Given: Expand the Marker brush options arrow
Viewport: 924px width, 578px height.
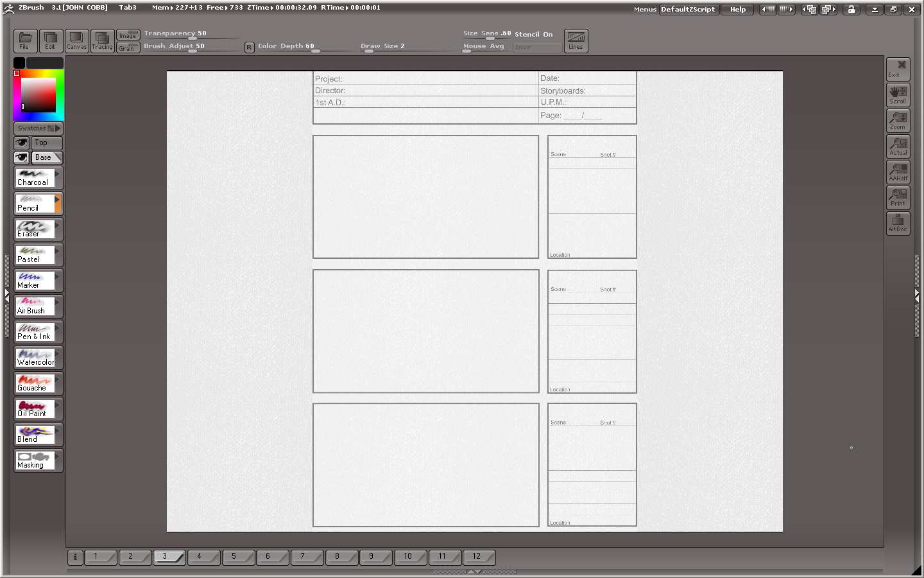Looking at the screenshot, I should point(57,276).
